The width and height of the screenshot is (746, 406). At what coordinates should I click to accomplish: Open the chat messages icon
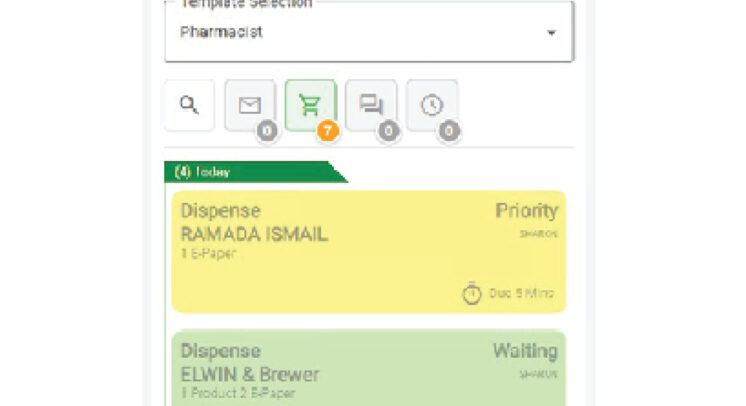pos(371,105)
